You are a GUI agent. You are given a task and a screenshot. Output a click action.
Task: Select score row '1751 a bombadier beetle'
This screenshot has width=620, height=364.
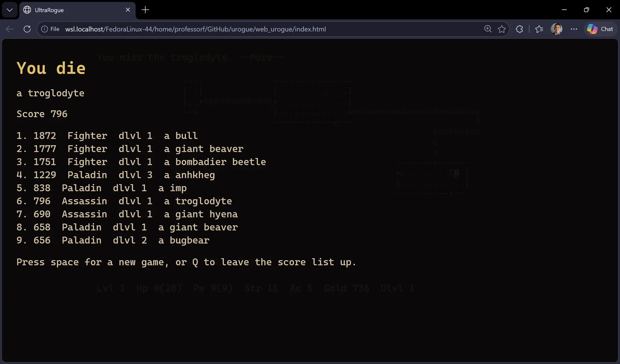point(141,162)
